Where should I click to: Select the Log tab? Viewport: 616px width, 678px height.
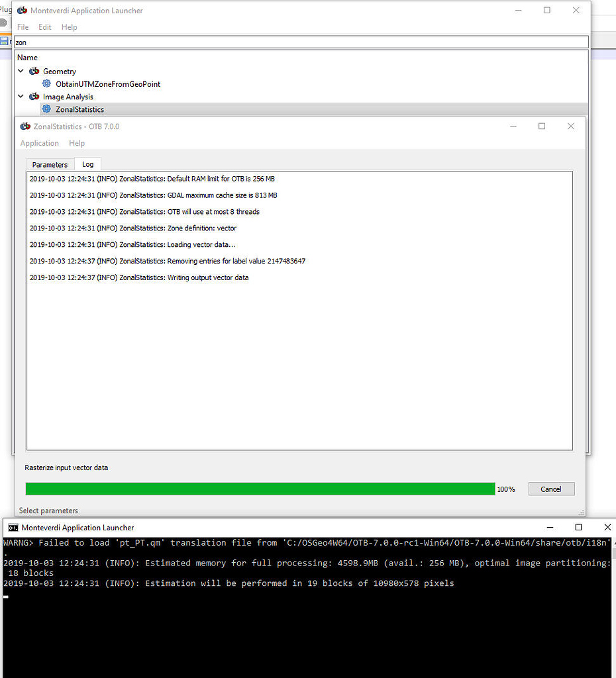pyautogui.click(x=87, y=164)
